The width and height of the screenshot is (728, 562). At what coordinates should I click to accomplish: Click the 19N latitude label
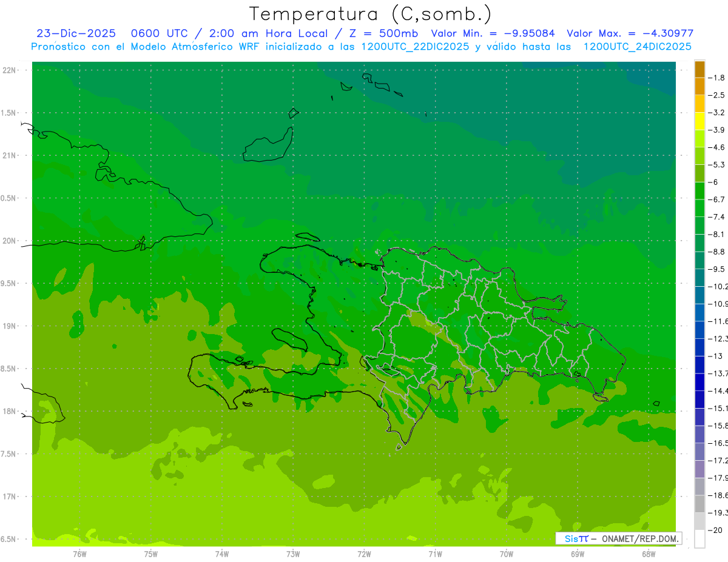(9, 326)
